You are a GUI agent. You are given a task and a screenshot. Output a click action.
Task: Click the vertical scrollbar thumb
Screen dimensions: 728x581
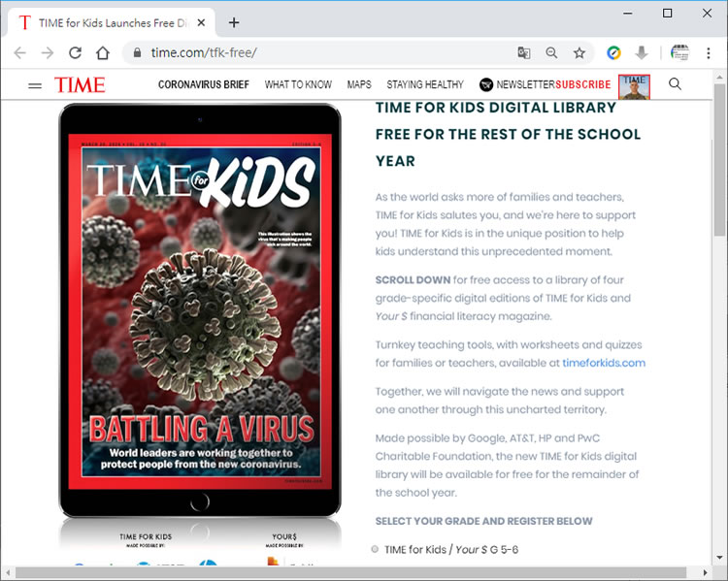click(x=719, y=160)
